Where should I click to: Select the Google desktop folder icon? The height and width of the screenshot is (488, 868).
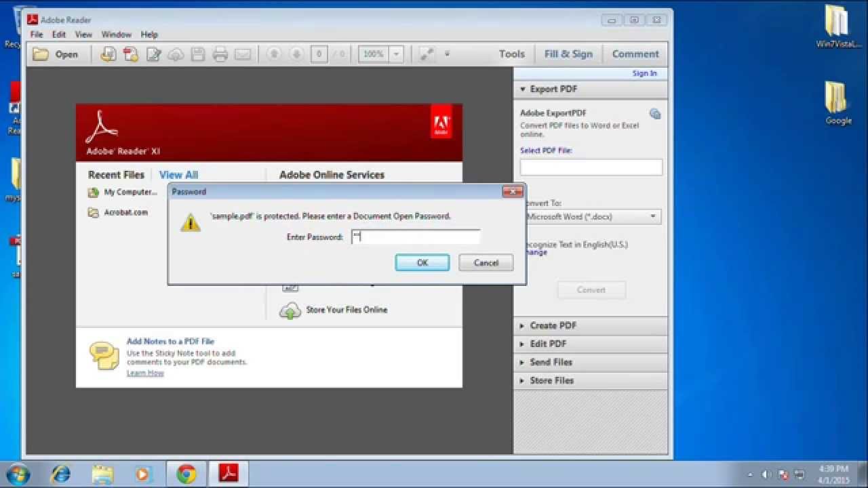(x=838, y=104)
